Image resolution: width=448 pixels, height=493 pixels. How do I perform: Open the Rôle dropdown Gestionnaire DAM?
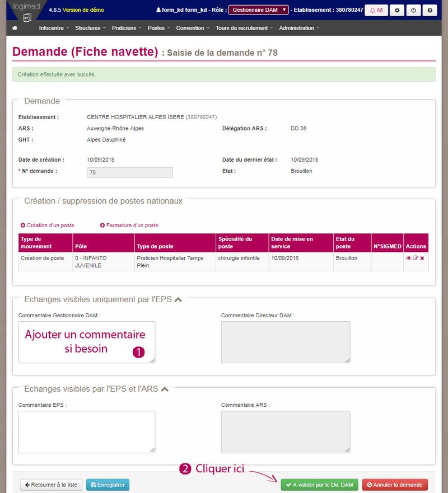point(258,10)
